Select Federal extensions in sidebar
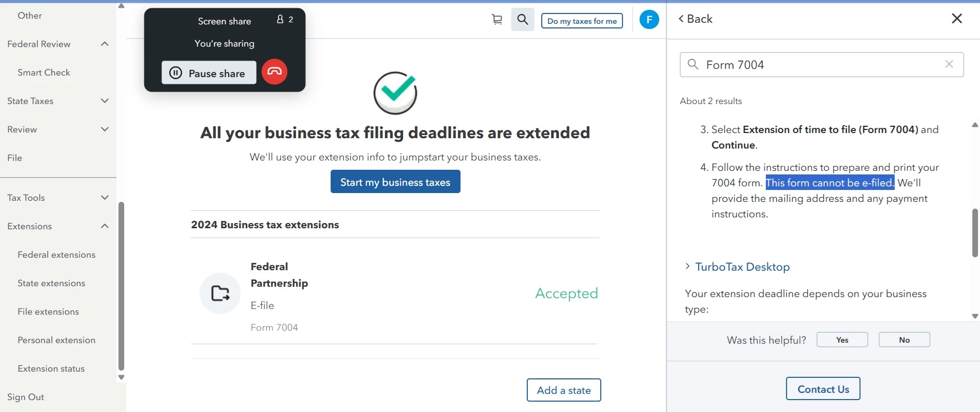The image size is (980, 412). pyautogui.click(x=56, y=255)
